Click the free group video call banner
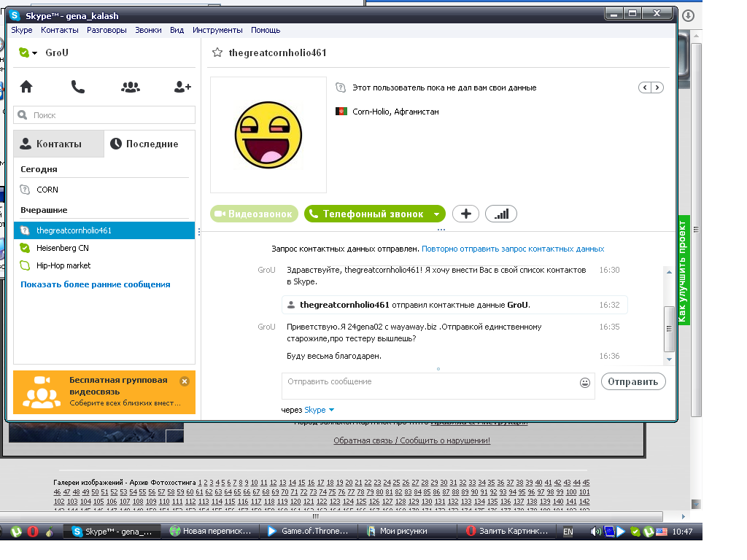 [104, 392]
